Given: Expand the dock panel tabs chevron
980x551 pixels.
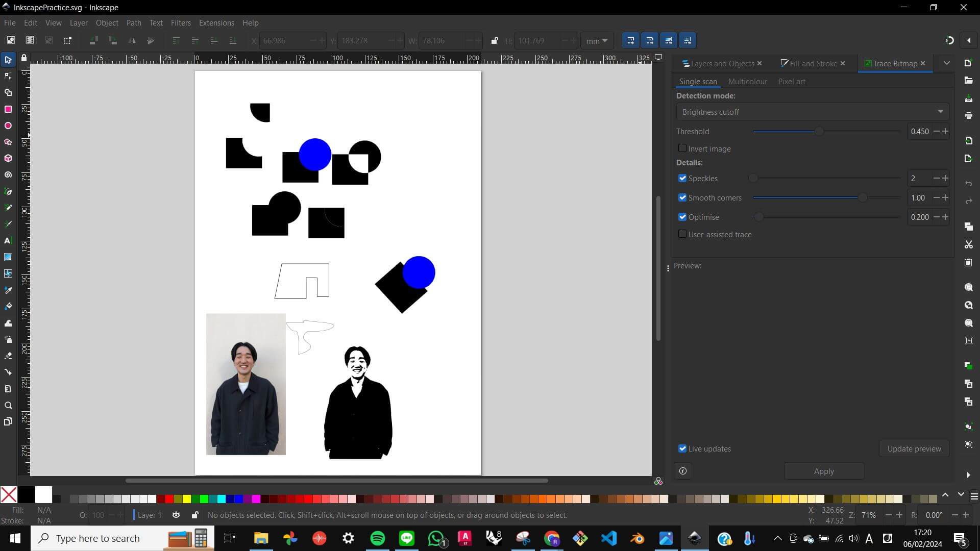Looking at the screenshot, I should [x=947, y=63].
